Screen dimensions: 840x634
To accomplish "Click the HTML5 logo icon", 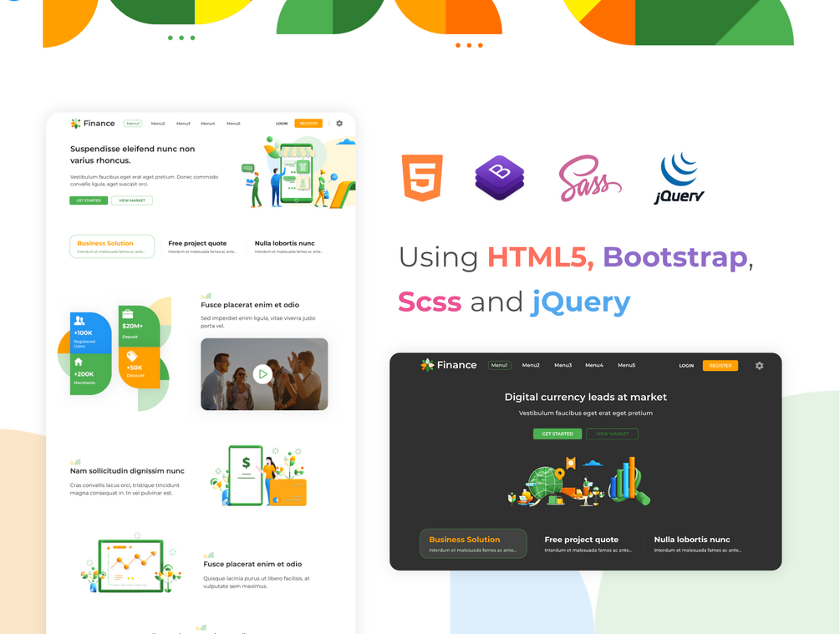I will (x=423, y=178).
